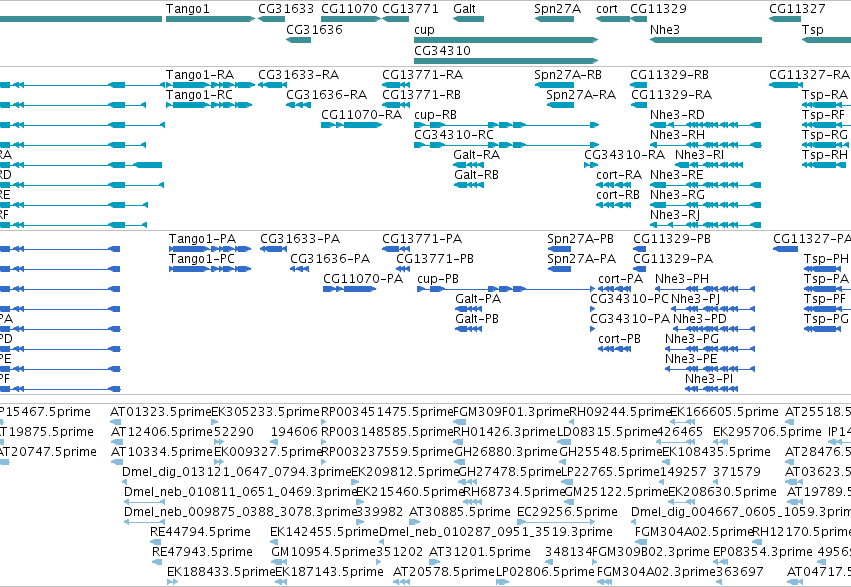This screenshot has height=587, width=851.
Task: Select the Nhe3-PH protein label
Action: click(x=682, y=279)
